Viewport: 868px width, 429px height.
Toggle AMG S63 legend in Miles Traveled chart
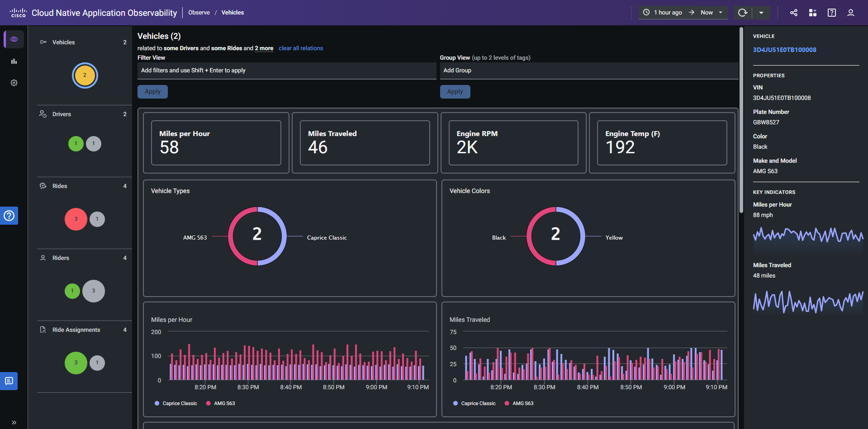tap(522, 403)
